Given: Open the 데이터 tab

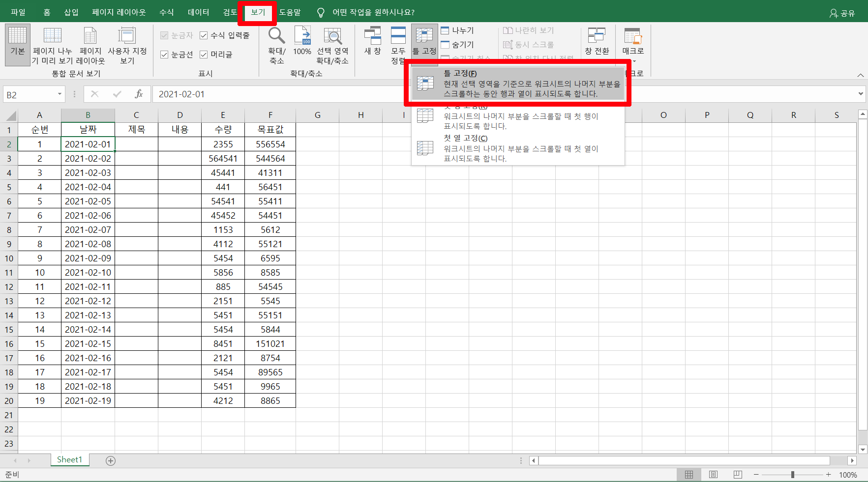Looking at the screenshot, I should coord(199,12).
